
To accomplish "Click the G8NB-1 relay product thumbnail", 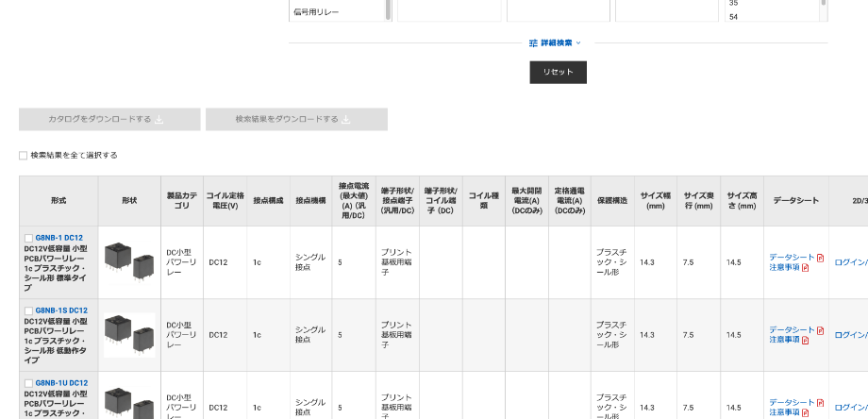I will point(129,261).
